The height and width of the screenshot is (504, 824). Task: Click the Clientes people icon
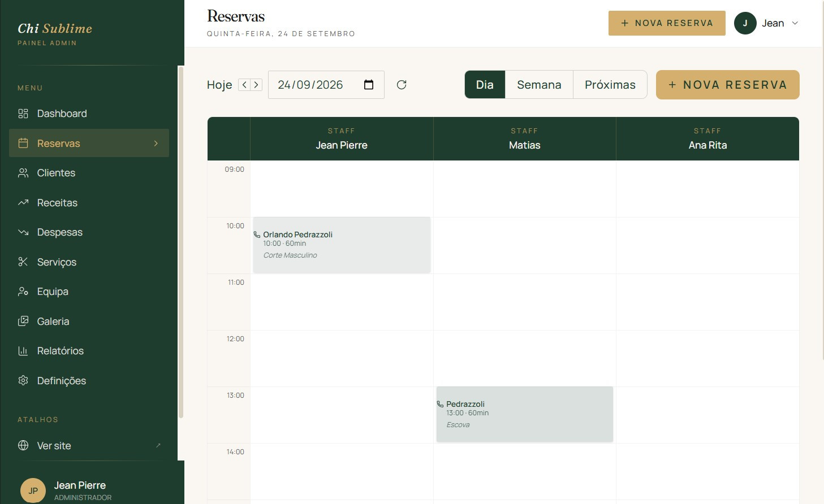pyautogui.click(x=23, y=173)
